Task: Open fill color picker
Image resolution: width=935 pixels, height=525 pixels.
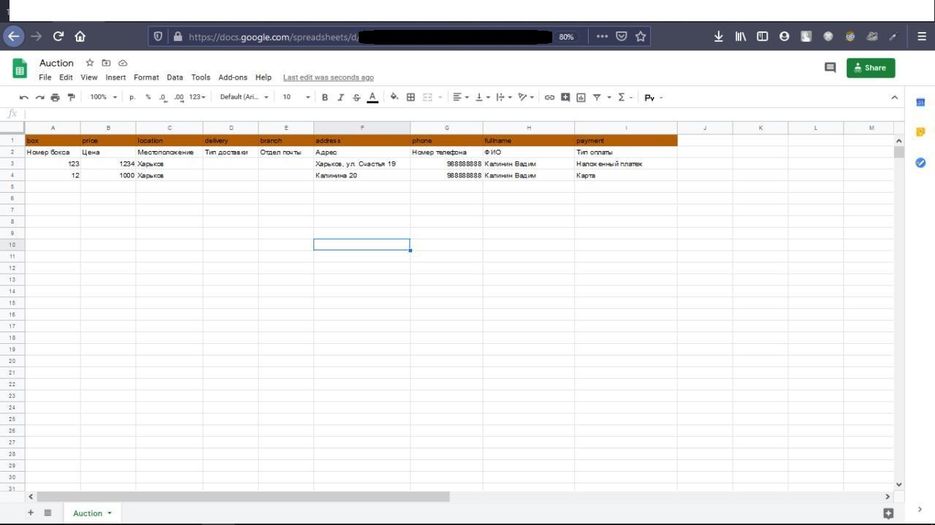Action: coord(394,97)
